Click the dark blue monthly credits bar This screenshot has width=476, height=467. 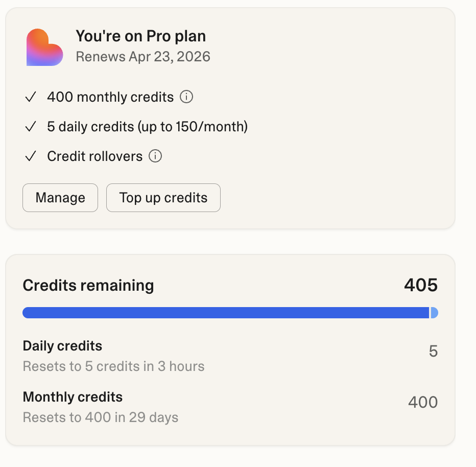click(x=225, y=313)
